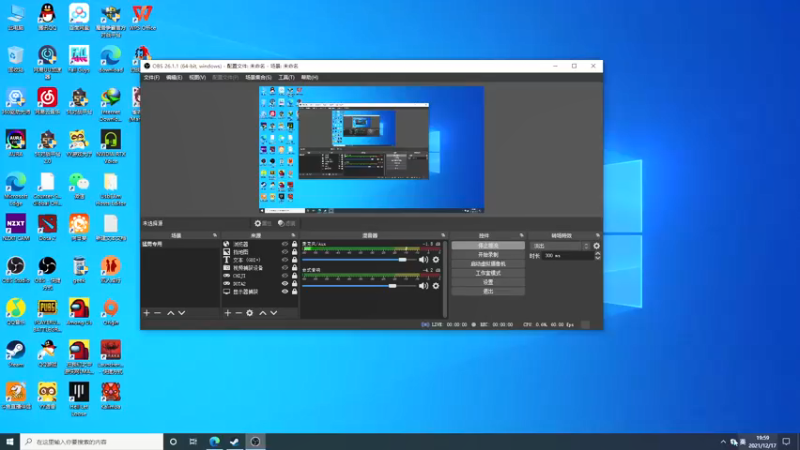Open the 文件(F) menu
800x450 pixels.
click(x=152, y=78)
